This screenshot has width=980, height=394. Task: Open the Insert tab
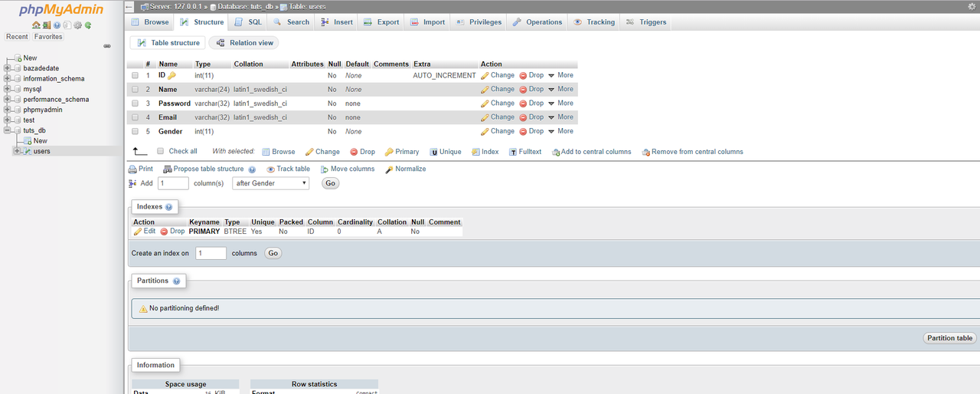(x=337, y=22)
